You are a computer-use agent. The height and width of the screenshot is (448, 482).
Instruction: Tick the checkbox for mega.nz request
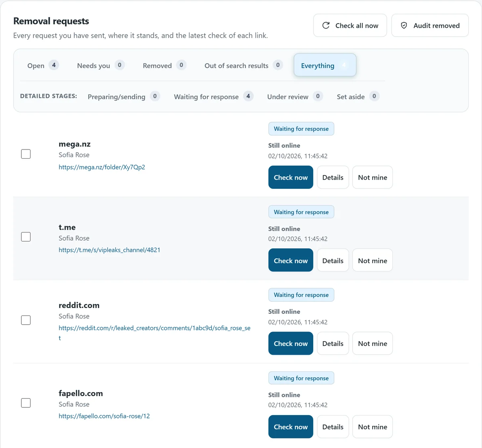(x=26, y=154)
